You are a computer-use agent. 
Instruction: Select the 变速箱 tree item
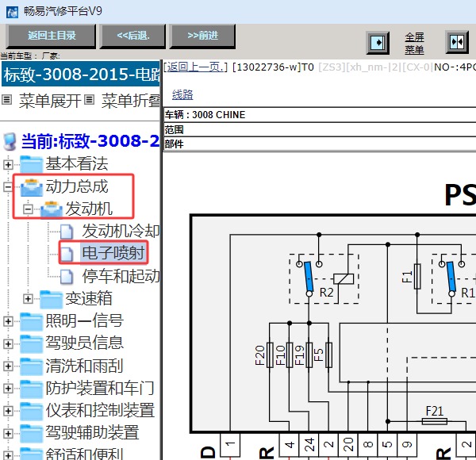pyautogui.click(x=89, y=298)
